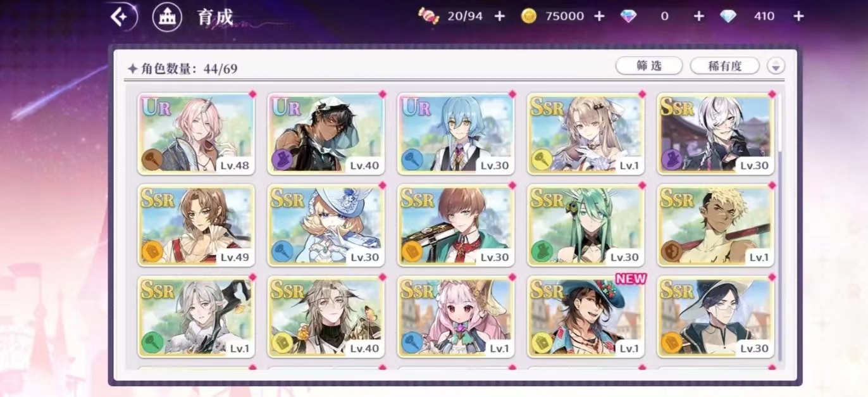The image size is (868, 397).
Task: Select the pink-haired UR character Lv.48
Action: (x=196, y=133)
